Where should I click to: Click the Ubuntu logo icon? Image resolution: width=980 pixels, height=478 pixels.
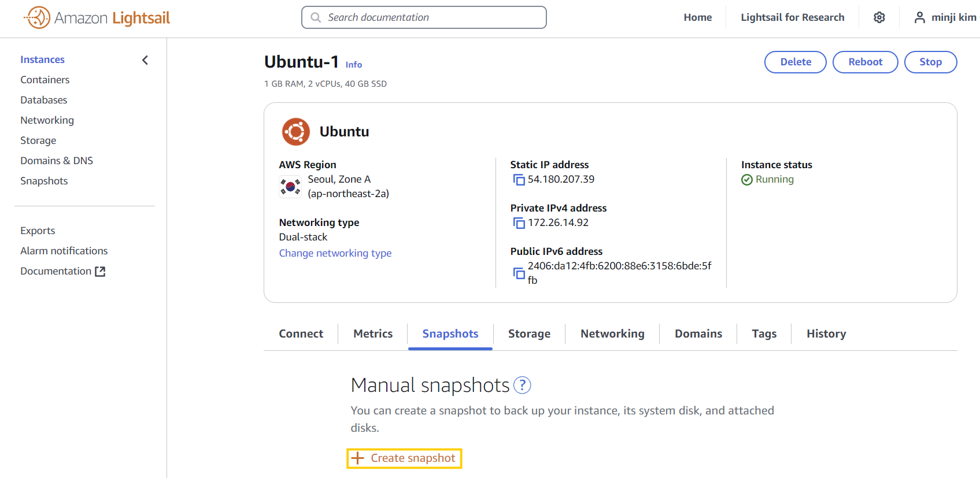[x=296, y=132]
